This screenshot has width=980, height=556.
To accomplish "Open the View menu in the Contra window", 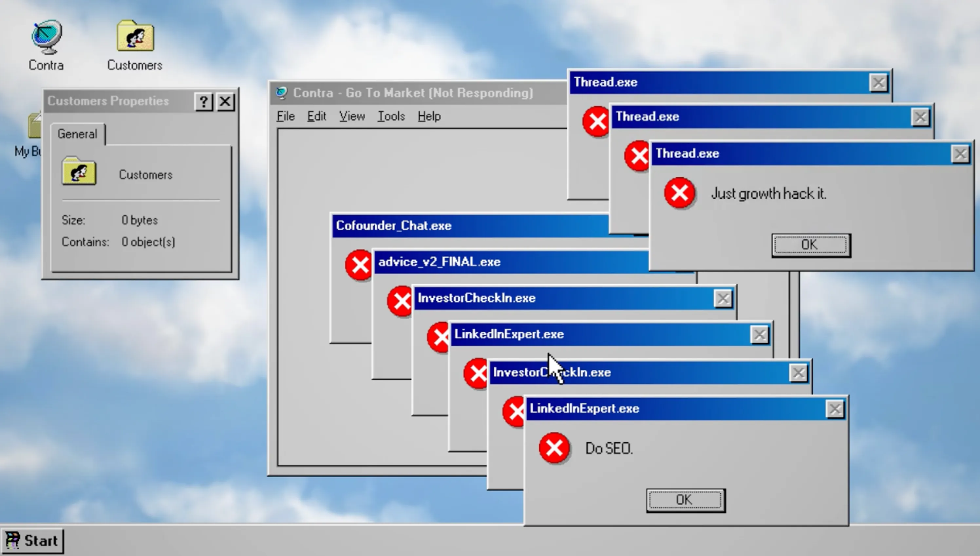I will point(352,116).
